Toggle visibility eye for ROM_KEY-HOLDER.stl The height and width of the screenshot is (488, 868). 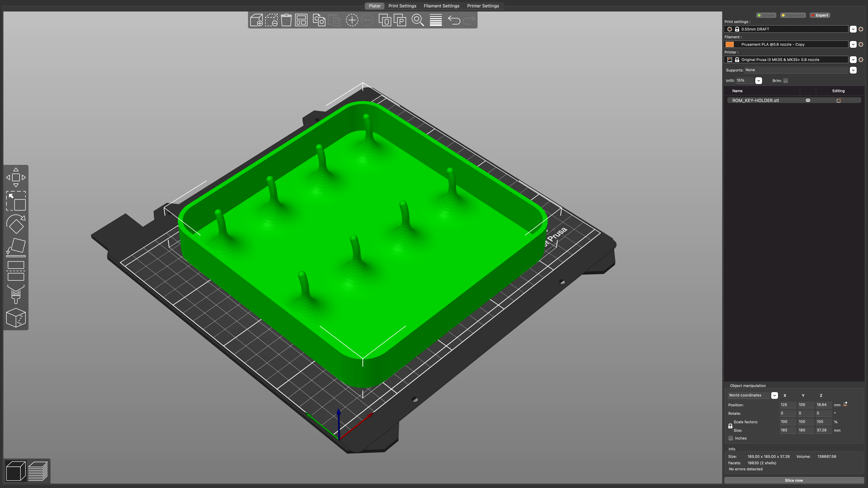[808, 100]
